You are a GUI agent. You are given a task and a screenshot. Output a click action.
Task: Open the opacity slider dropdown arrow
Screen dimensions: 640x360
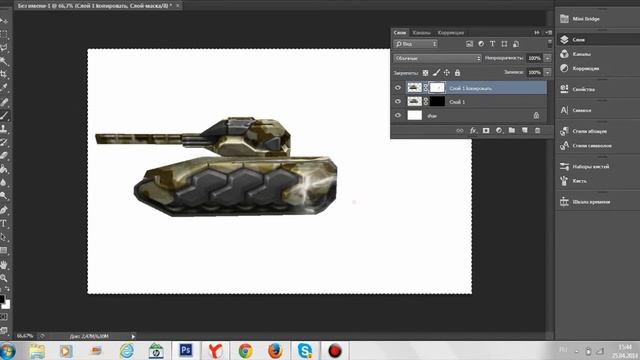pyautogui.click(x=548, y=58)
